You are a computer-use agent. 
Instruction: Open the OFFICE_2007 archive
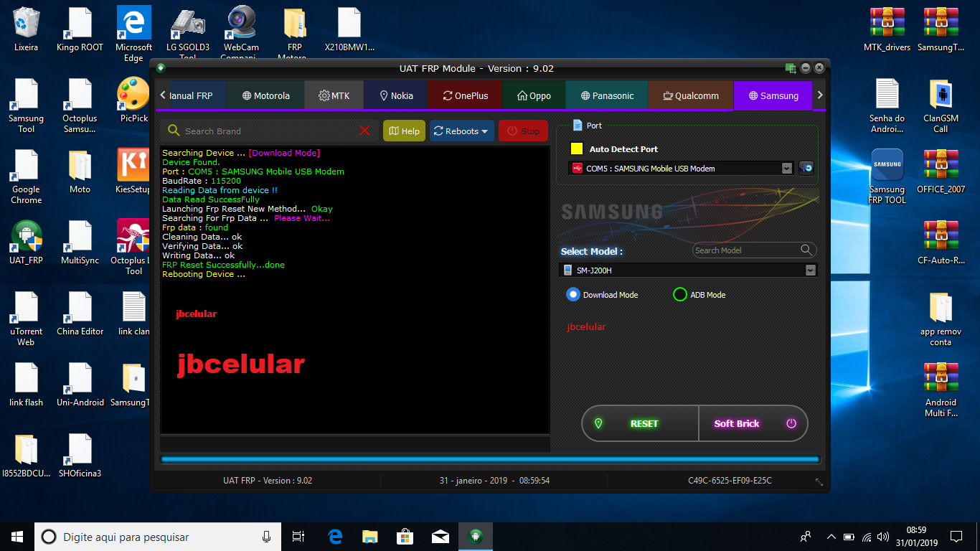click(x=941, y=171)
